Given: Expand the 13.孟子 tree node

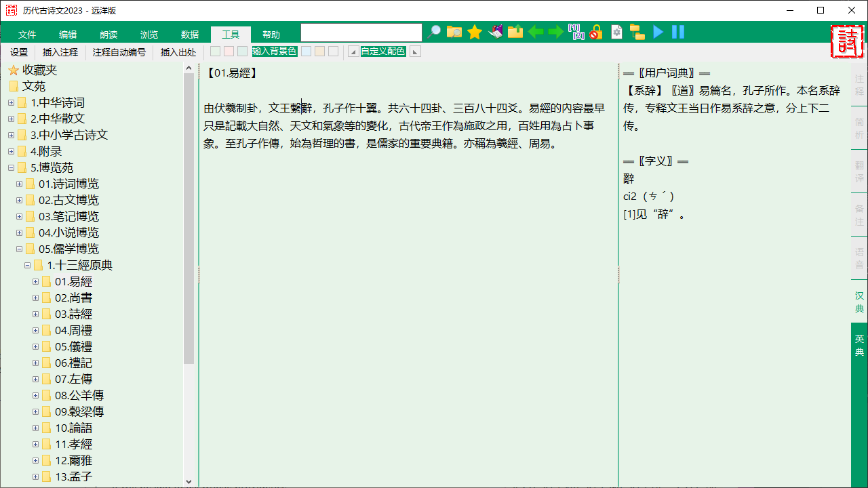Looking at the screenshot, I should click(35, 476).
